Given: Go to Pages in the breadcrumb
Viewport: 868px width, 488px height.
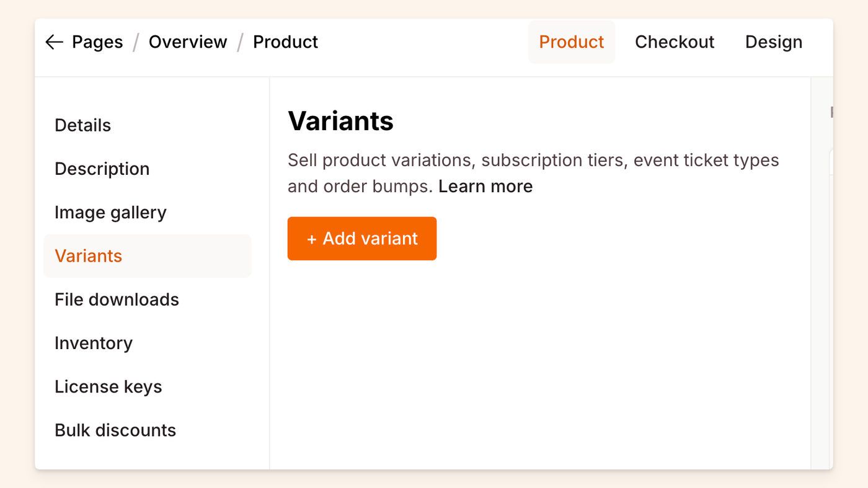Looking at the screenshot, I should [x=97, y=42].
